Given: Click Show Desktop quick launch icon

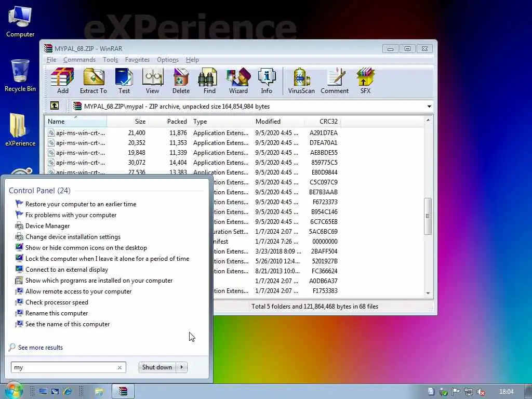Looking at the screenshot, I should tap(43, 392).
